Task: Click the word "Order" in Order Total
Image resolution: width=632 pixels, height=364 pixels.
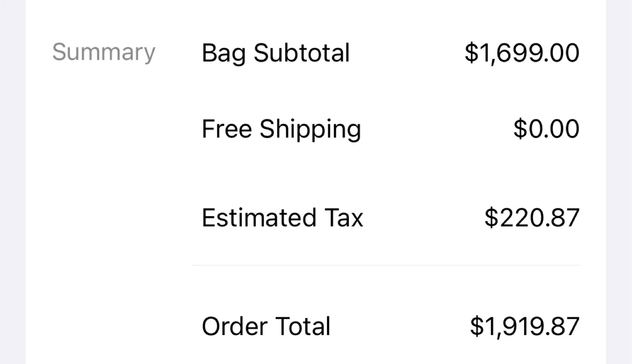Action: click(235, 327)
